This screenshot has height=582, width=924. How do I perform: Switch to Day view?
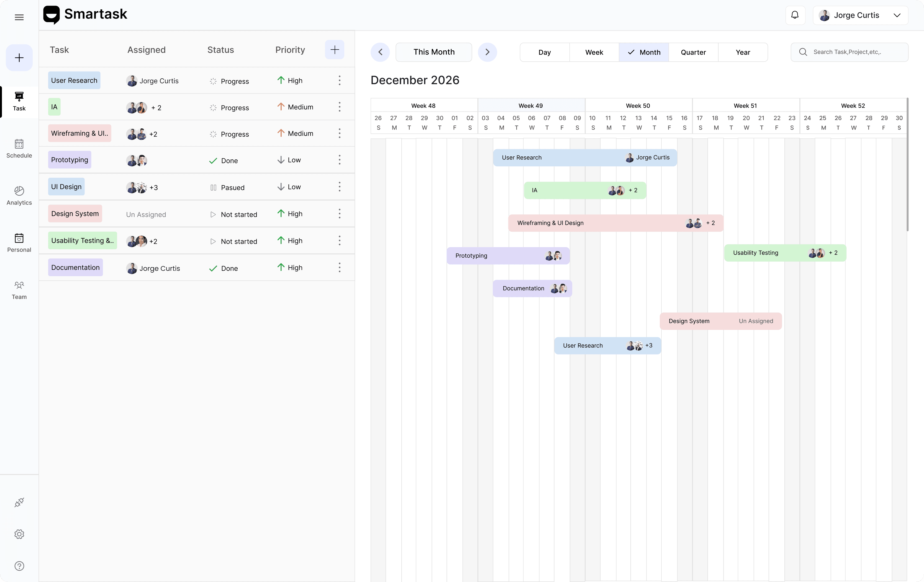[x=545, y=52]
